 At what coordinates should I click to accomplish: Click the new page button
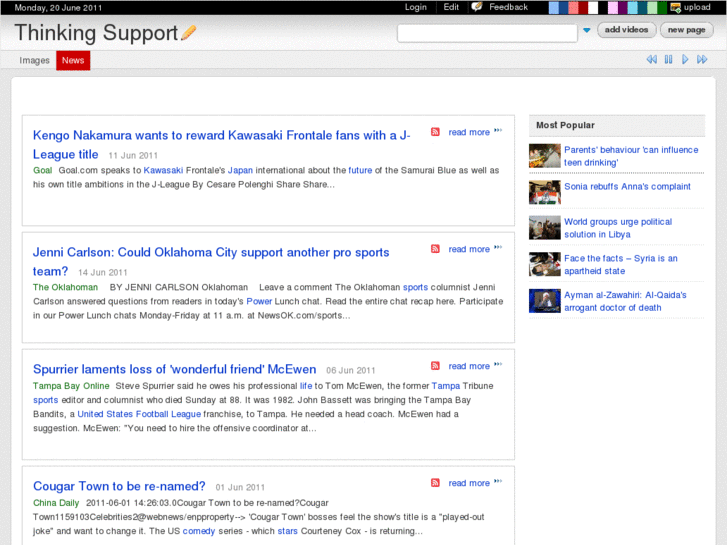(x=686, y=30)
